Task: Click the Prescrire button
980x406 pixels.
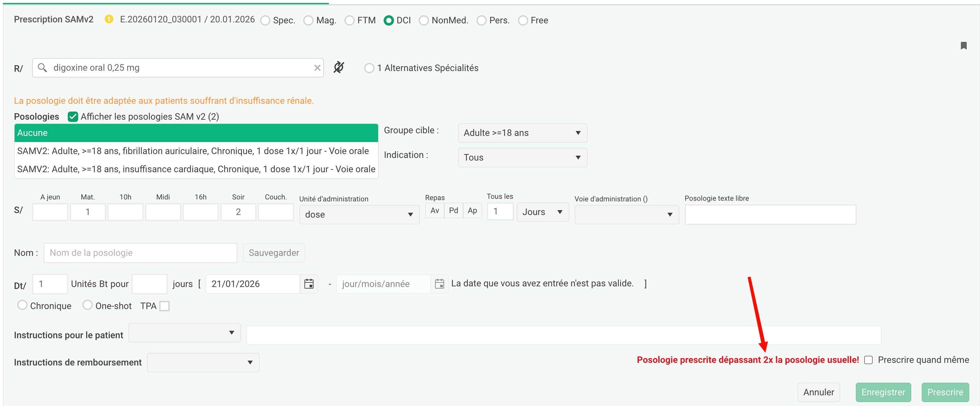Action: 945,392
